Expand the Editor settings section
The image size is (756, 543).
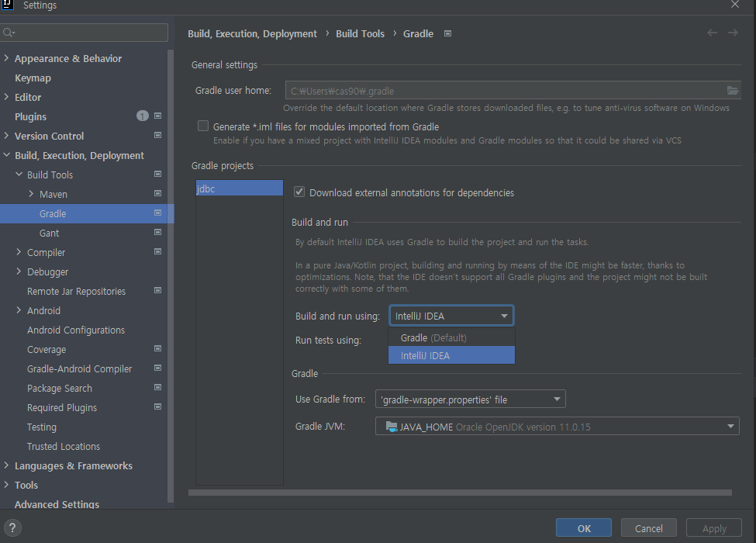pyautogui.click(x=6, y=97)
